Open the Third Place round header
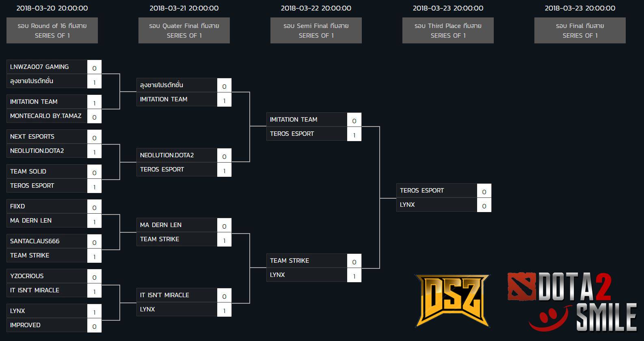The image size is (644, 341). click(x=448, y=30)
